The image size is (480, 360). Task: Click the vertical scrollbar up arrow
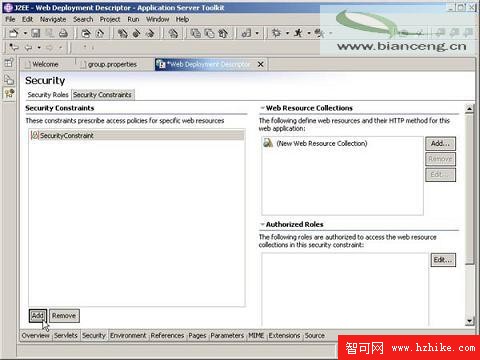[469, 109]
